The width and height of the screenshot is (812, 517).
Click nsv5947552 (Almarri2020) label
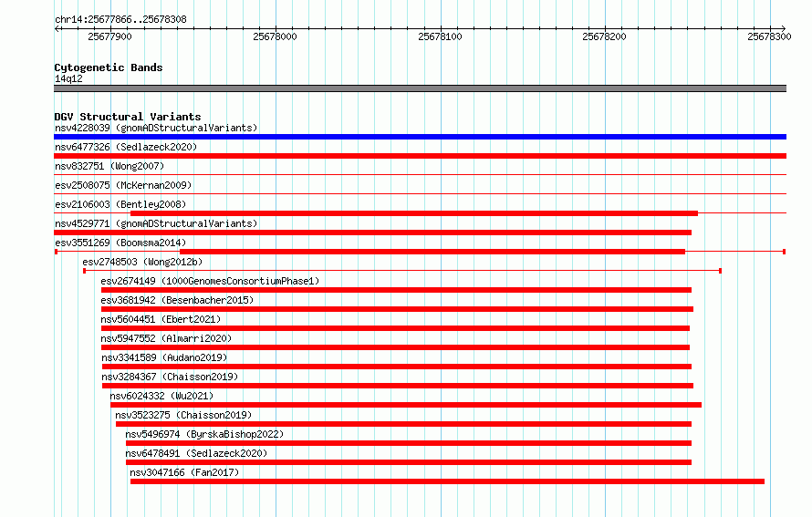[x=166, y=338]
